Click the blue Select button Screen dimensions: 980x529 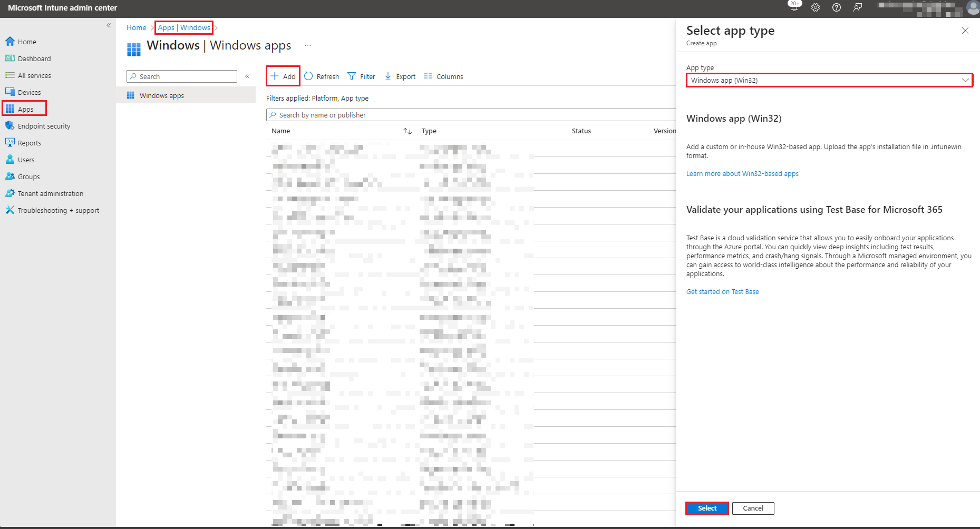point(707,508)
